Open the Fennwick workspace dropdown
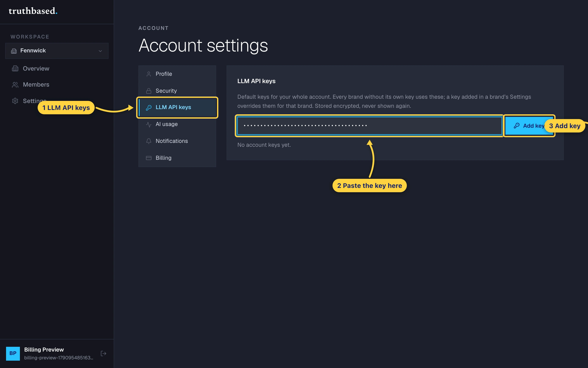Image resolution: width=588 pixels, height=368 pixels. coord(57,51)
